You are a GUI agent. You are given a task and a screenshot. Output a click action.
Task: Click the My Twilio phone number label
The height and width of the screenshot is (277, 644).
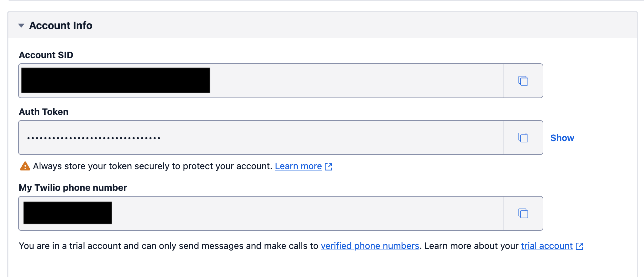click(x=73, y=188)
